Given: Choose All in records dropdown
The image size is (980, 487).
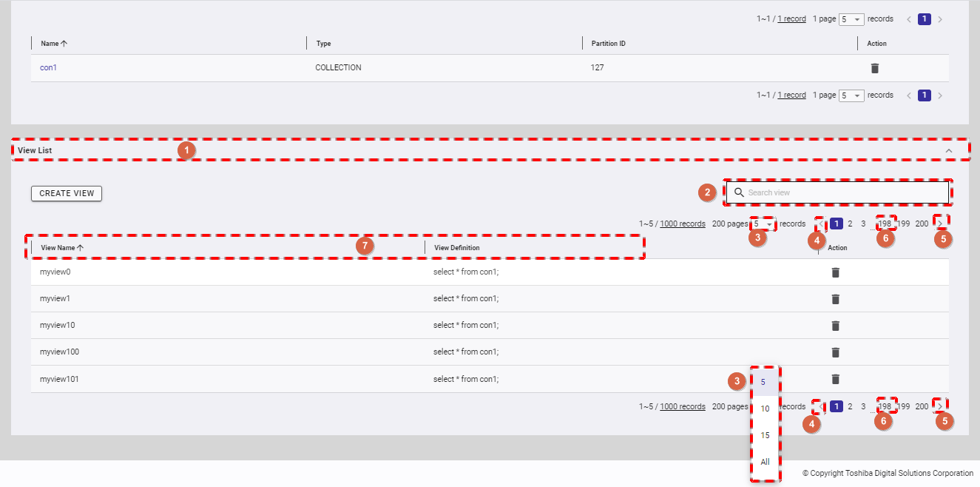Looking at the screenshot, I should [765, 462].
